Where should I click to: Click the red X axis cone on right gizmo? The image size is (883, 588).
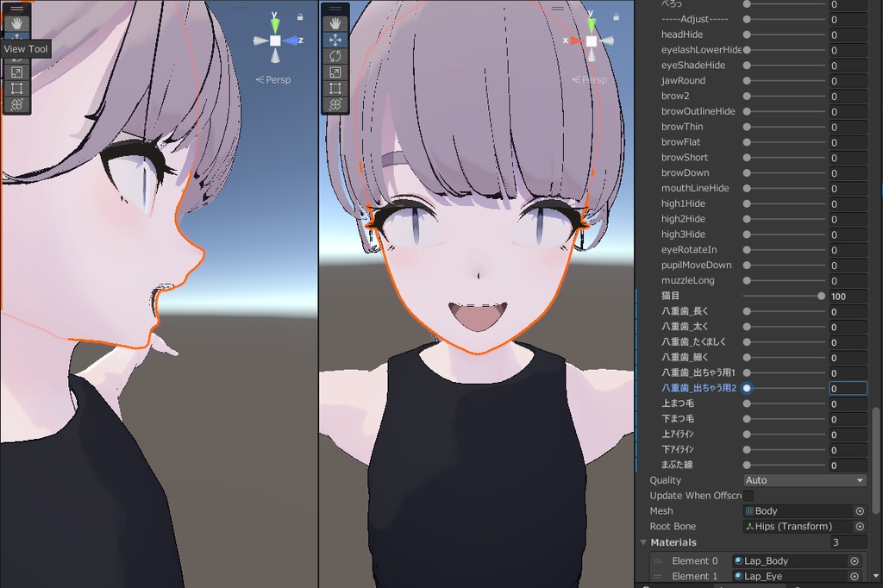575,41
